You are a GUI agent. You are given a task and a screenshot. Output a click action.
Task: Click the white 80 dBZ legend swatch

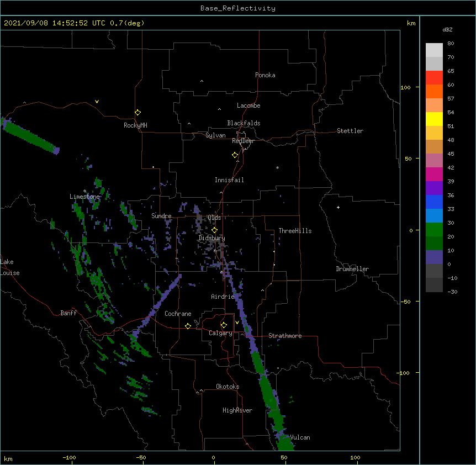pos(434,50)
